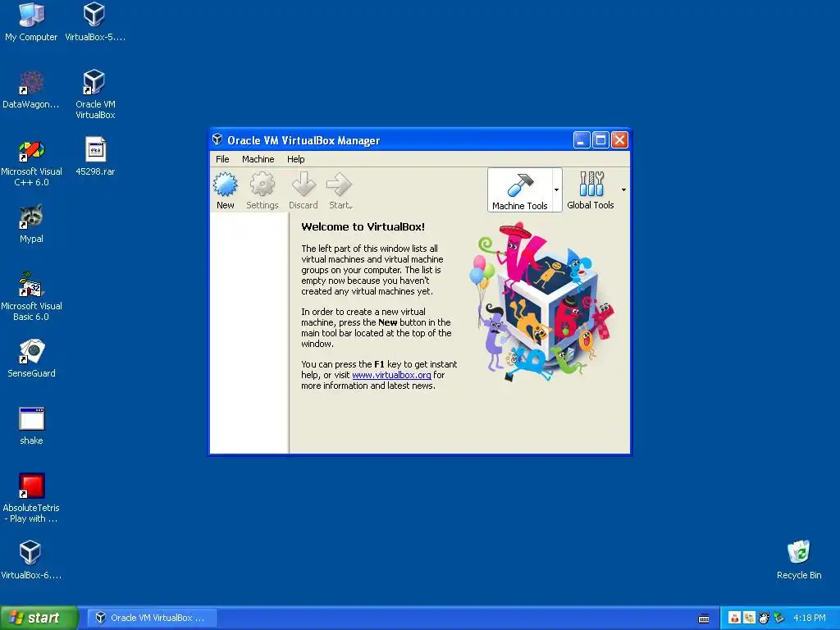Viewport: 840px width, 630px height.
Task: Click the Discard toolbar icon
Action: [x=304, y=190]
